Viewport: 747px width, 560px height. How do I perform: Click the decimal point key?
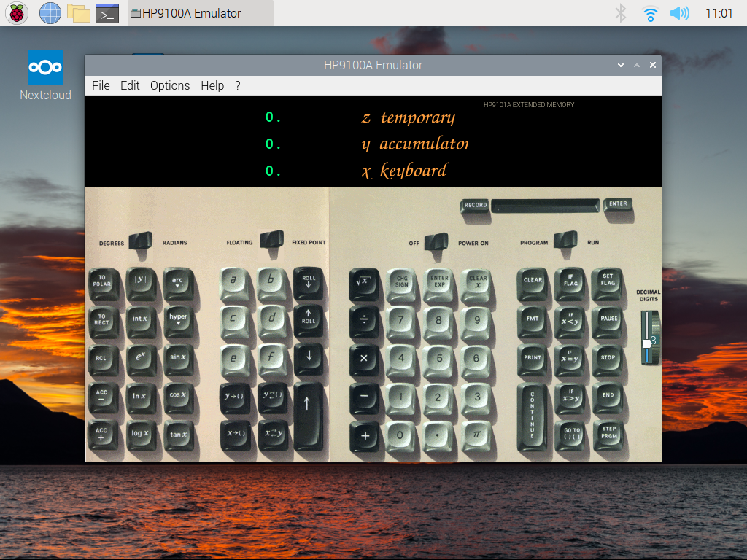tap(438, 435)
